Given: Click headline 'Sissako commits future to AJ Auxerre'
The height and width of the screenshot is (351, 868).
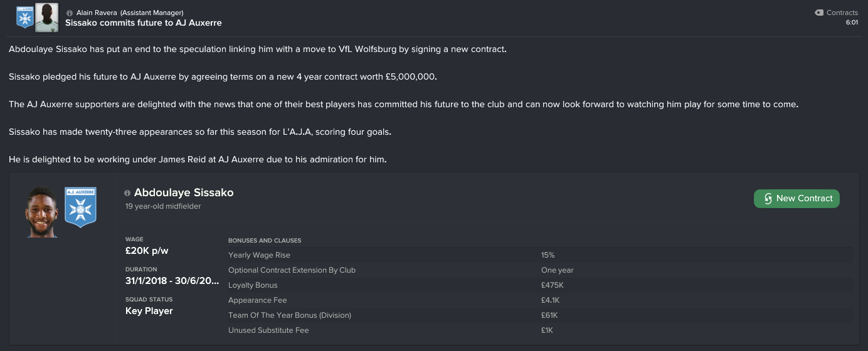Looking at the screenshot, I should click(x=144, y=23).
